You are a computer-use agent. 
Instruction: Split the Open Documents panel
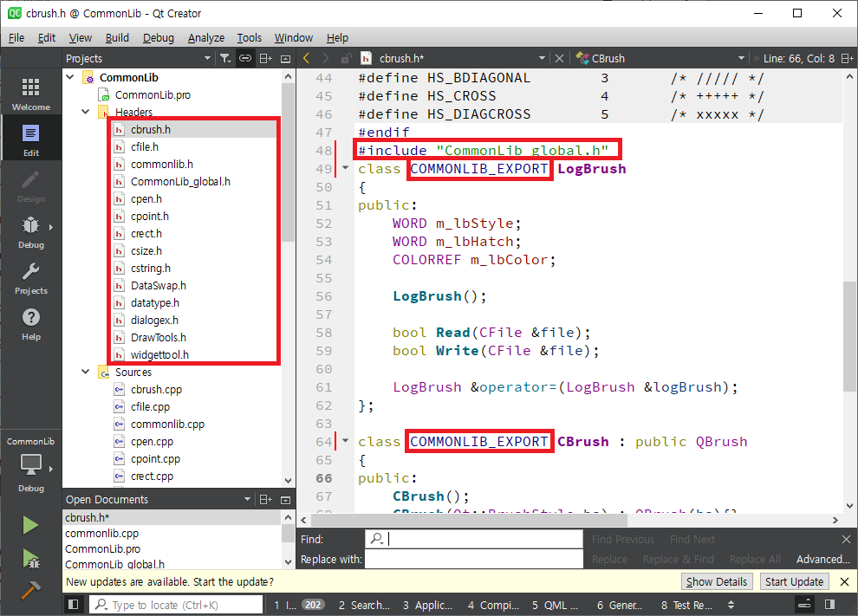(x=265, y=500)
